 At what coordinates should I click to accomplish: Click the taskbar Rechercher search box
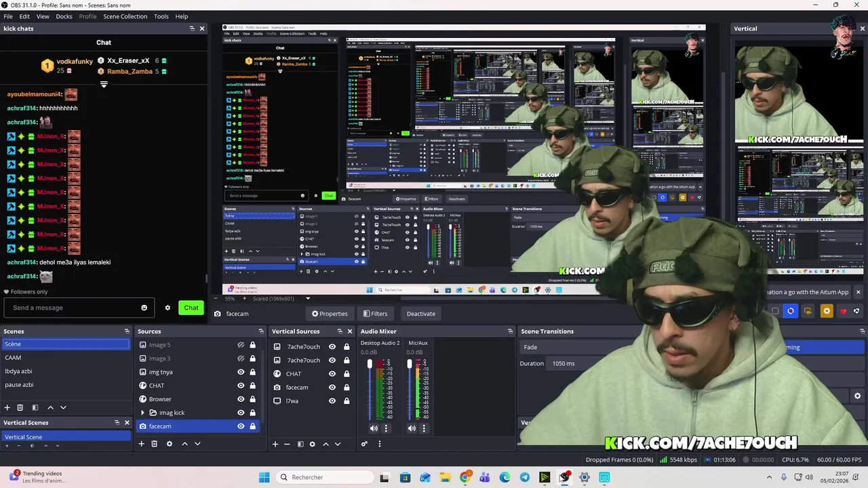click(x=324, y=477)
